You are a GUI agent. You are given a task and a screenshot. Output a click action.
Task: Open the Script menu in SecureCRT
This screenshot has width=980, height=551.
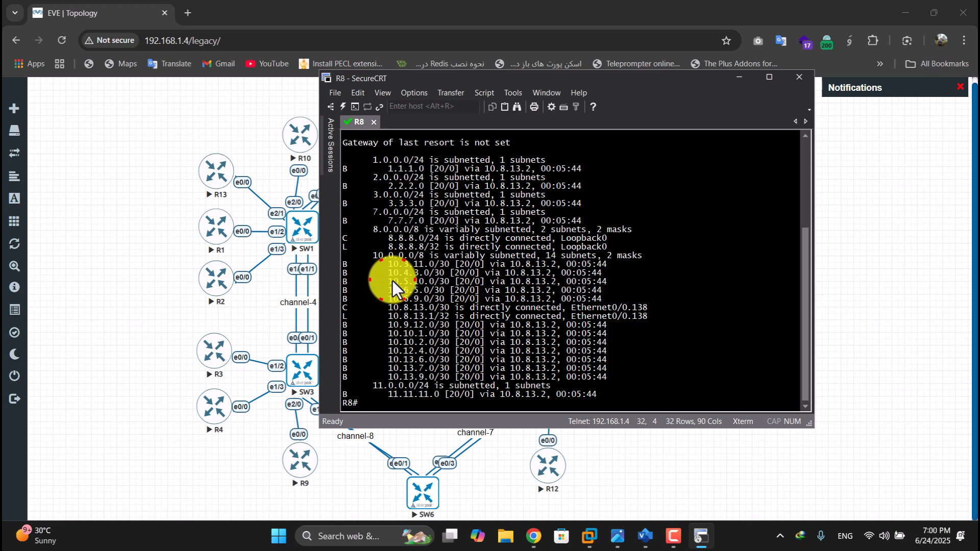[483, 93]
